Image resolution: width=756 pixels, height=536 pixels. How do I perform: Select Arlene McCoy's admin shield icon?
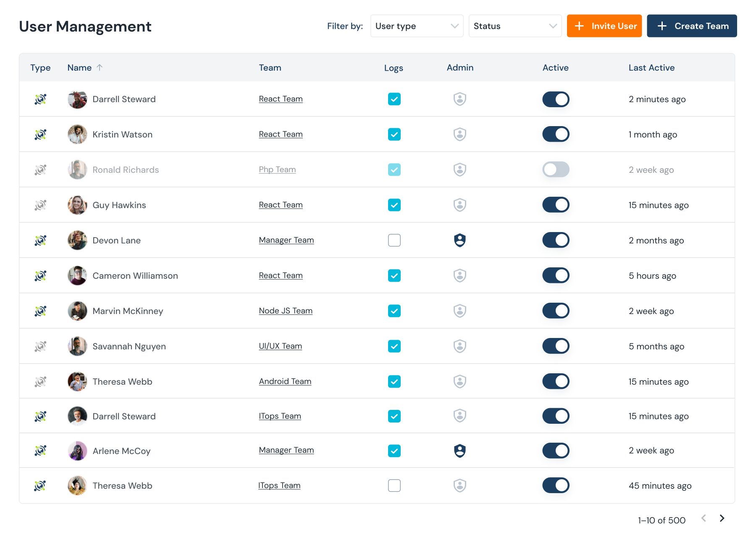coord(460,450)
